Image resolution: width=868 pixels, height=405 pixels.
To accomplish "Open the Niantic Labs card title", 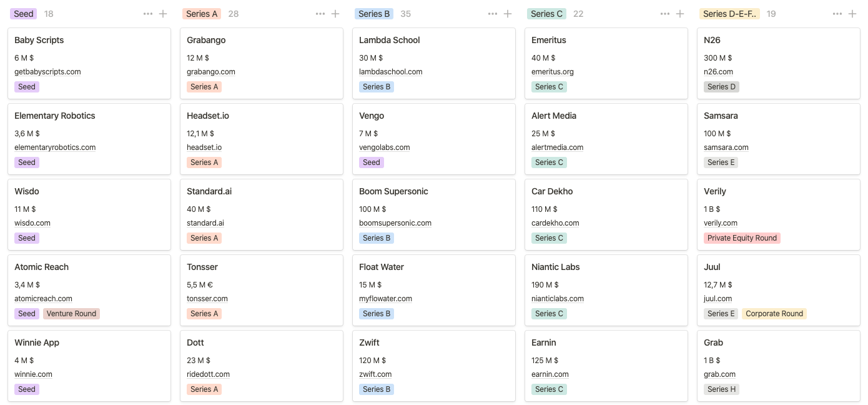I will tap(556, 267).
